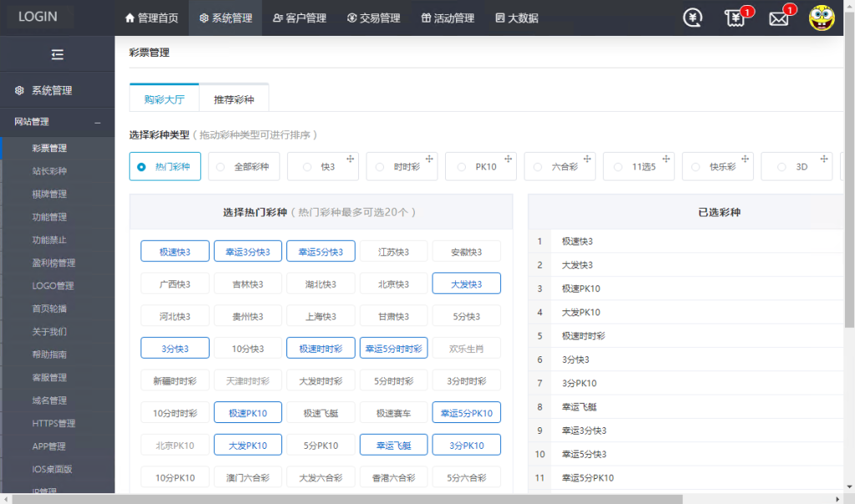Click the gear icon beside 系统管理 in sidebar
855x504 pixels.
pos(19,92)
